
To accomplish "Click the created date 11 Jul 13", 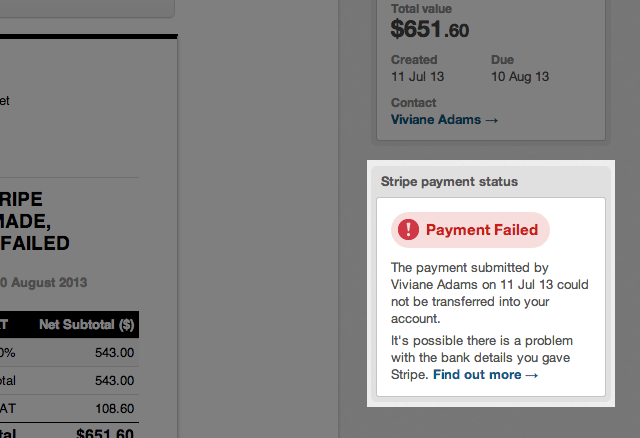I will (418, 77).
